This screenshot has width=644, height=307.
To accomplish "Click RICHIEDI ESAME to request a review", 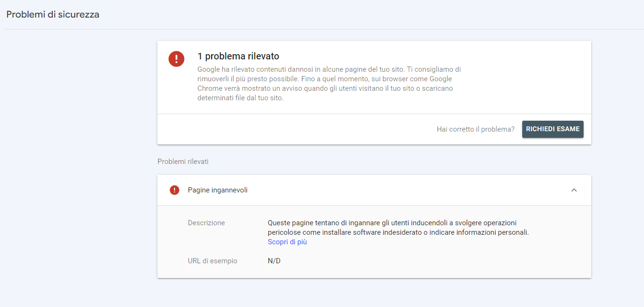I will 553,129.
